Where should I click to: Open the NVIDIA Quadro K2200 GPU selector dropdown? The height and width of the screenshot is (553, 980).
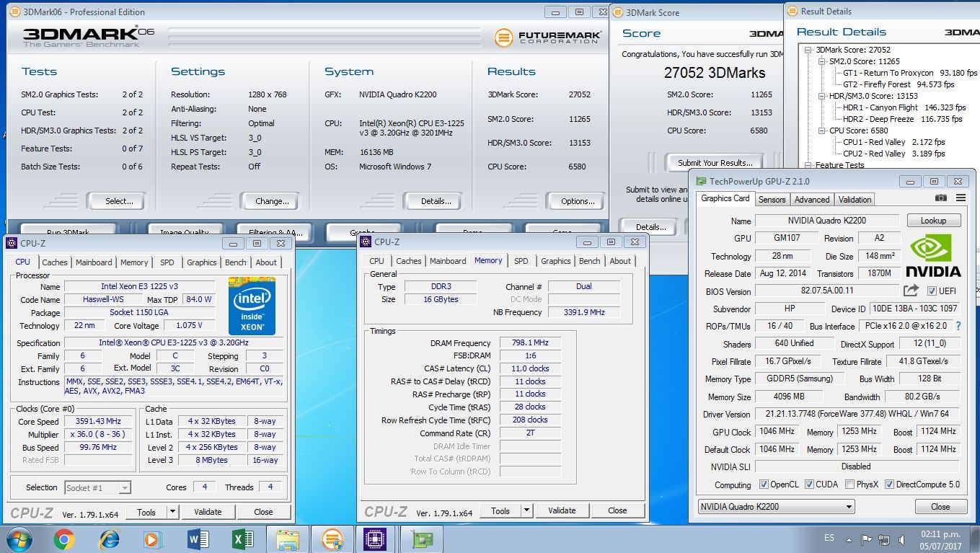coord(776,506)
